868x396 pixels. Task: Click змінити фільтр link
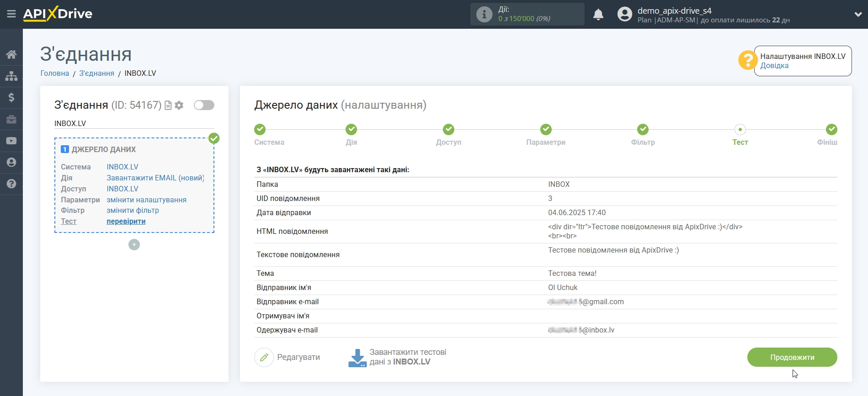(133, 210)
